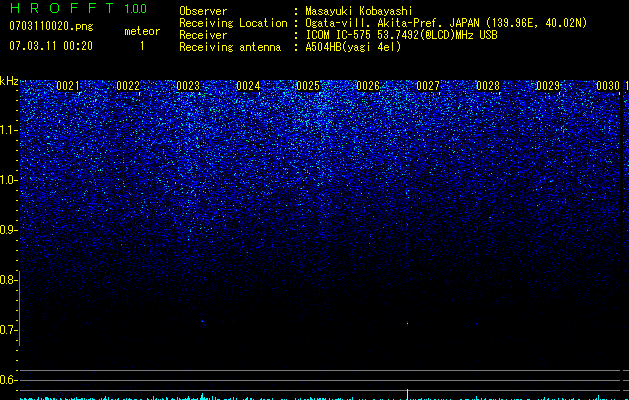This screenshot has width=629, height=400.
Task: Select the filename 0703110020.png
Action: click(51, 26)
